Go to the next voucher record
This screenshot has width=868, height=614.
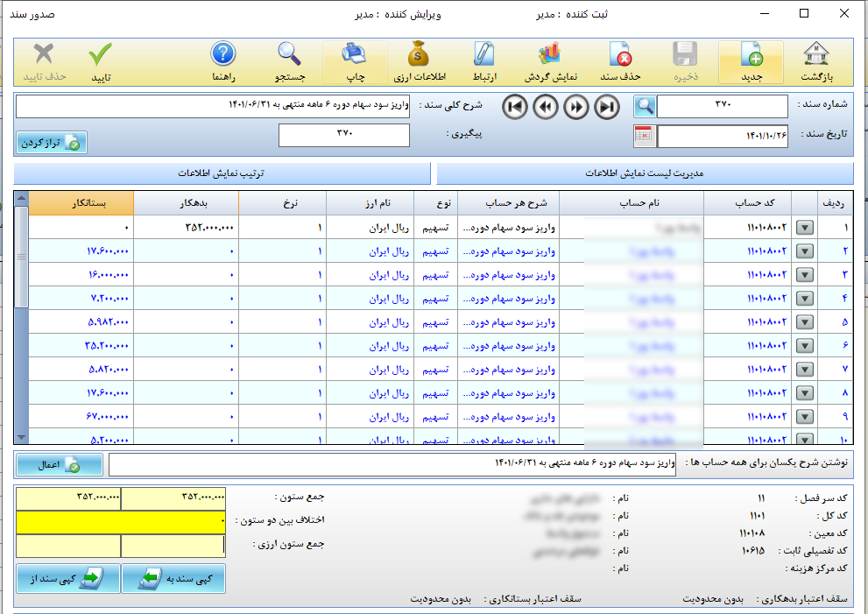575,107
